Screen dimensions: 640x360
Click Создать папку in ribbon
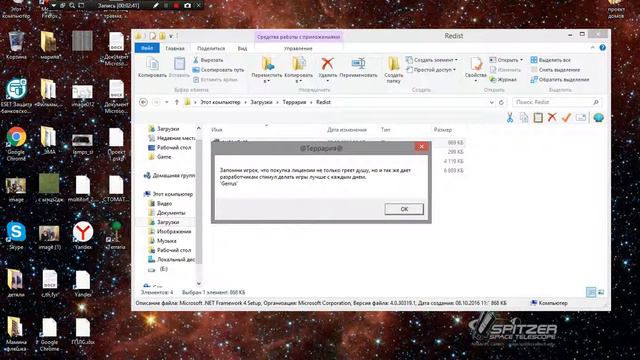[x=393, y=70]
